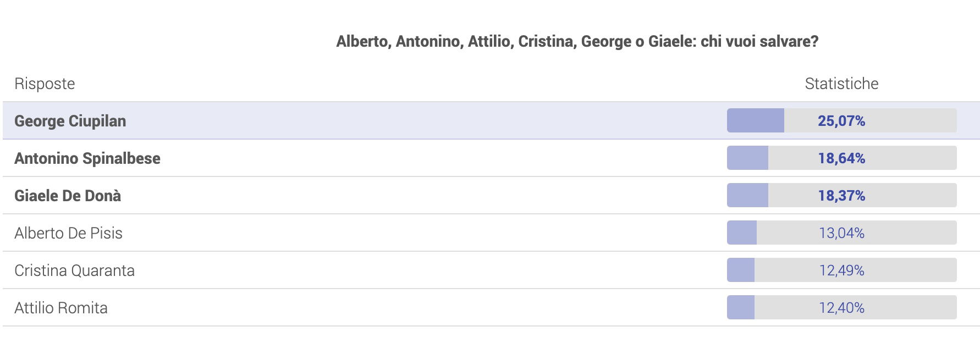Click the grey unfilled part of Alberto's bar

[857, 233]
